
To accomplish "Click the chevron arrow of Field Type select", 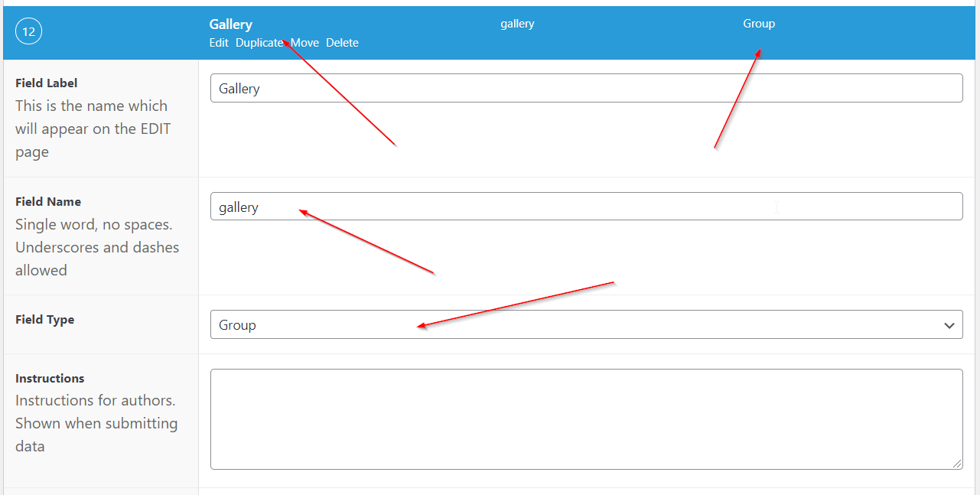I will coord(949,325).
